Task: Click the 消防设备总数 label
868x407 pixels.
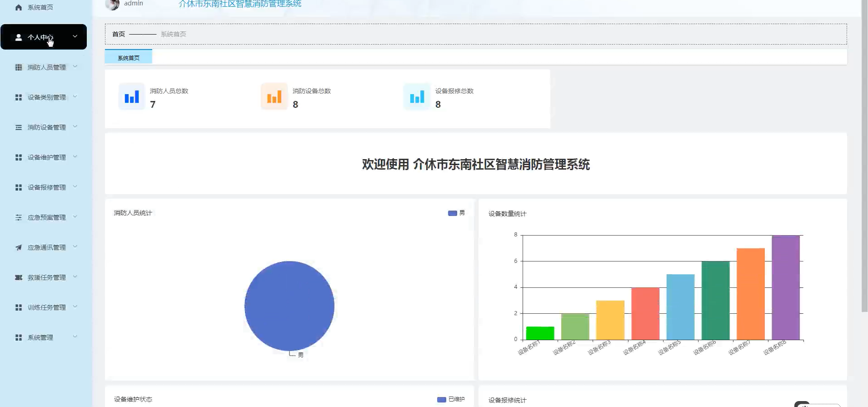Action: point(312,91)
